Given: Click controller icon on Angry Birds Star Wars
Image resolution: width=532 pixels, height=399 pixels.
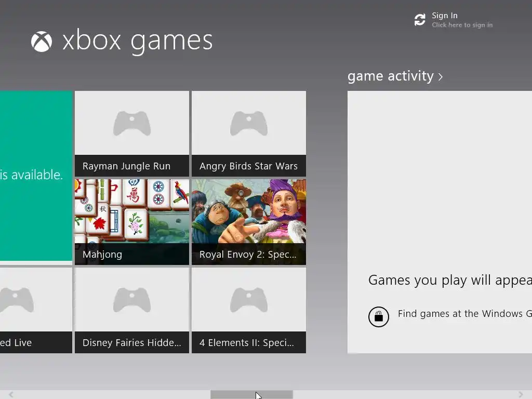Looking at the screenshot, I should click(x=249, y=123).
